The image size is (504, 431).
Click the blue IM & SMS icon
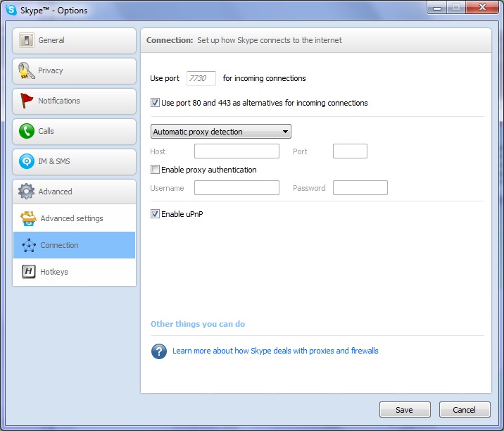[26, 161]
